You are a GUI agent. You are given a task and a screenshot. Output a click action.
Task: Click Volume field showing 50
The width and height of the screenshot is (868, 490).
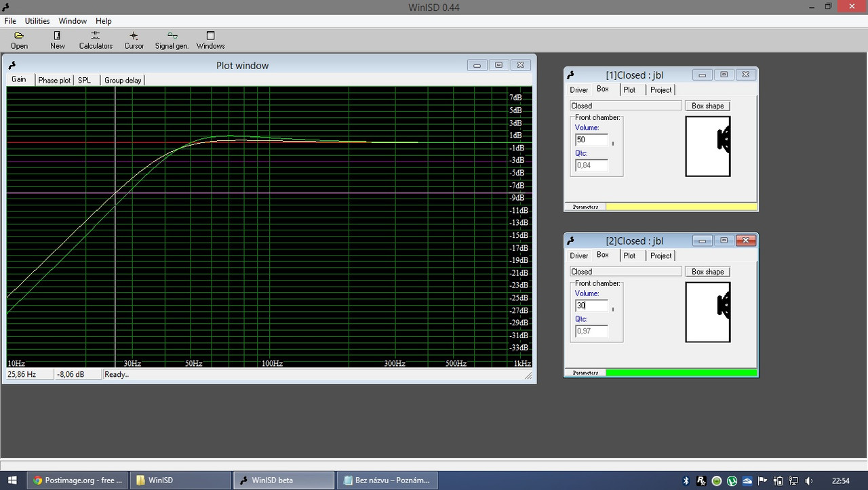[591, 140]
